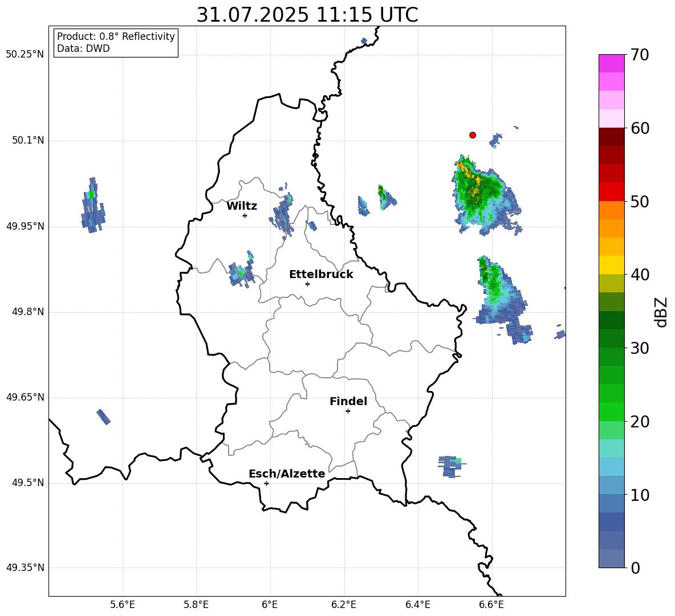Viewport: 675px width, 616px height.
Task: Click the 49.65°N latitude label
Action: coord(25,397)
